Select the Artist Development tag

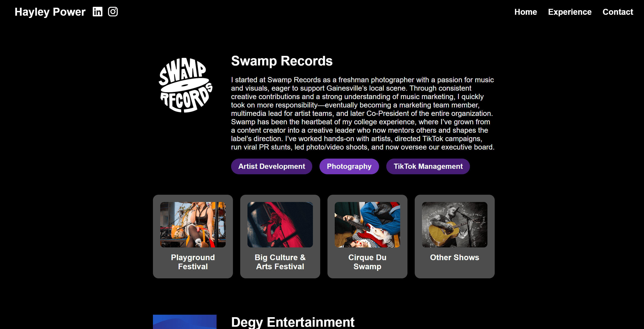pyautogui.click(x=272, y=166)
